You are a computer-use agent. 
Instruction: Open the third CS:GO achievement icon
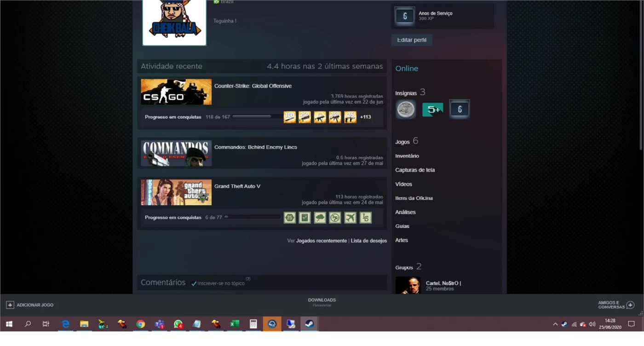[x=320, y=117]
